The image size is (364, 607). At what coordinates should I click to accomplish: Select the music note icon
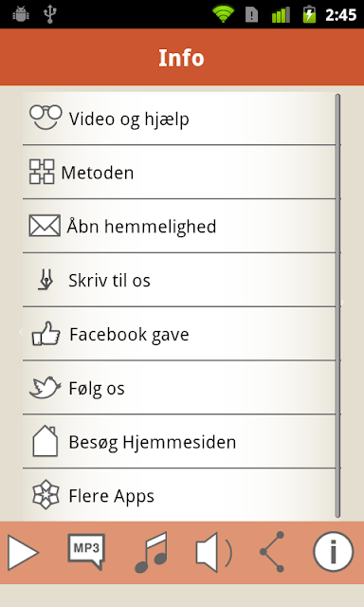152,552
